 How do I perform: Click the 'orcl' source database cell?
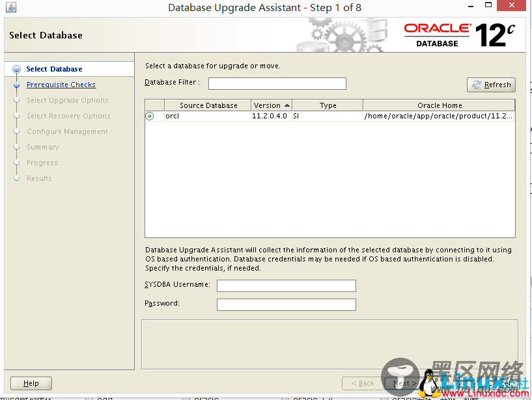pos(208,116)
